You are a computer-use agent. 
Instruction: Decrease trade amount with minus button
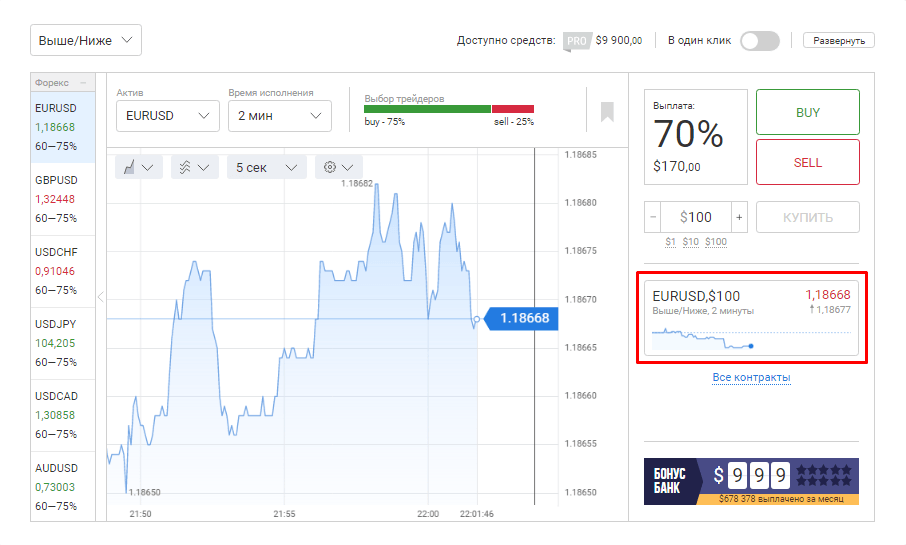pyautogui.click(x=654, y=217)
